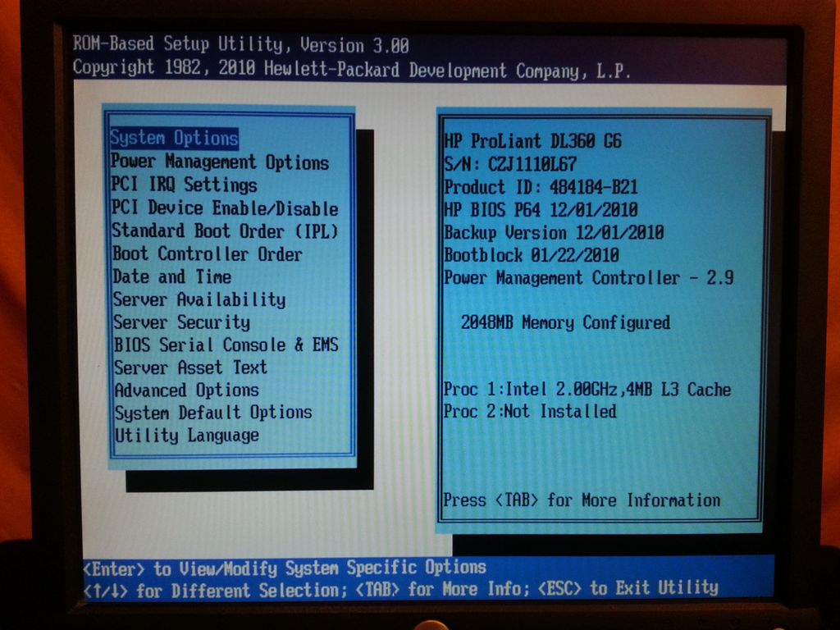Open Power Management Options
Screen dimensions: 840x630
[x=220, y=162]
